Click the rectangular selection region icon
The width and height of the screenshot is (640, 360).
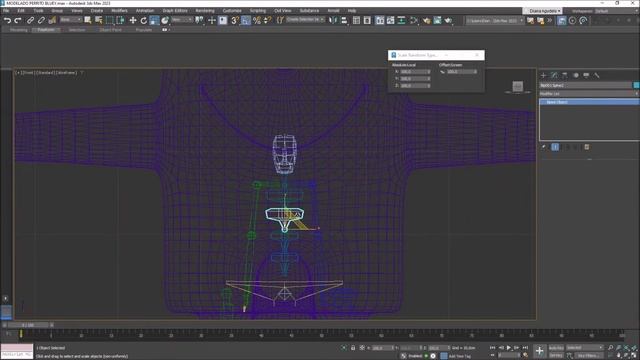(x=109, y=20)
